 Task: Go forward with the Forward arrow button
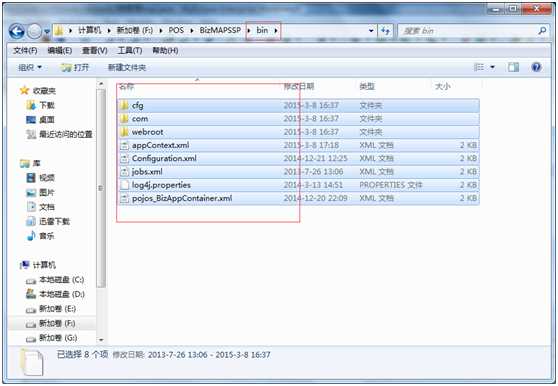pos(35,32)
